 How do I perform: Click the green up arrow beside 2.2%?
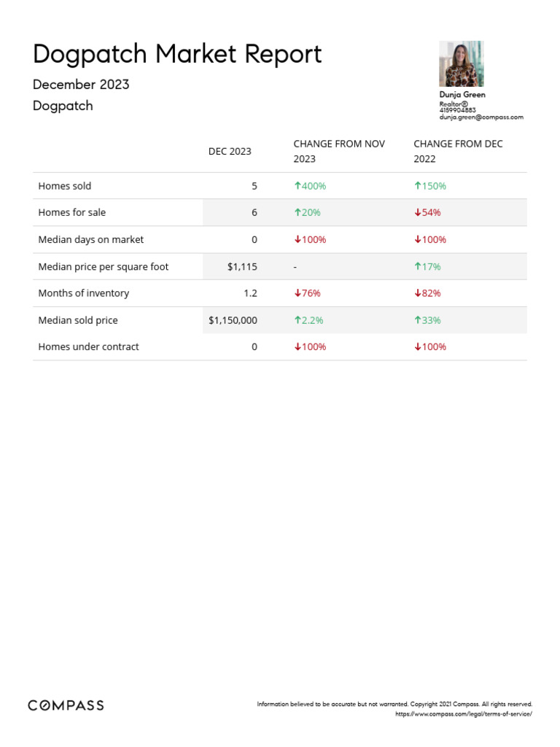[297, 320]
